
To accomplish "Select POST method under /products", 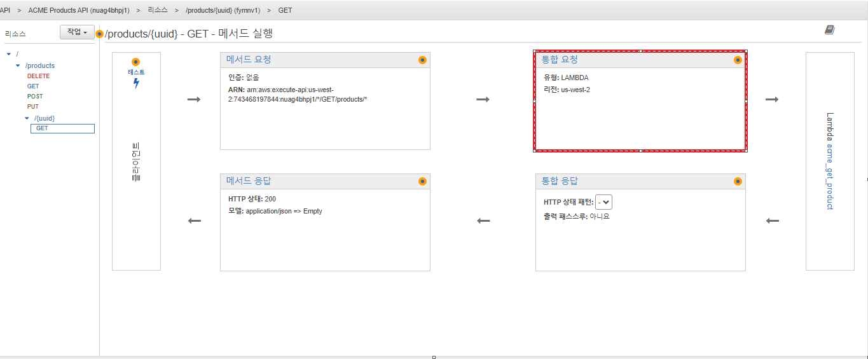I will 35,97.
